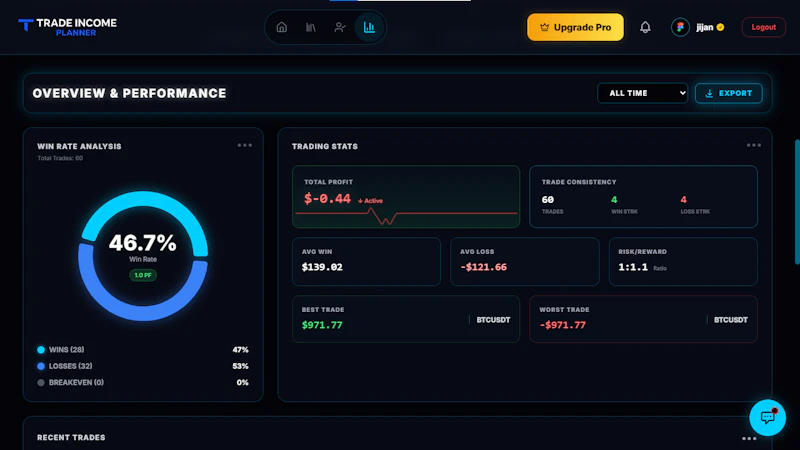Click the Worst Trade -$971.77 value
Image resolution: width=800 pixels, height=450 pixels.
click(x=563, y=325)
